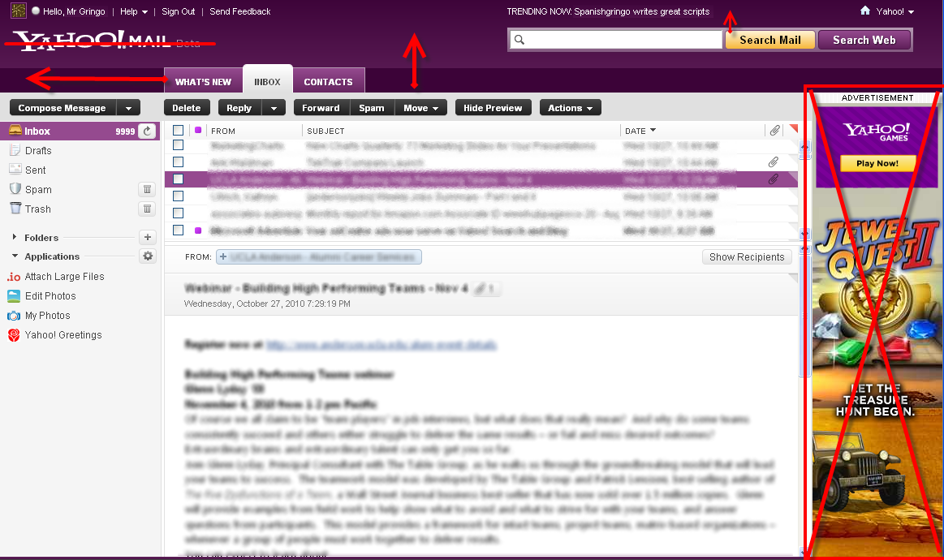Click the attachment icon next to webinar subject
944x560 pixels.
tap(480, 288)
